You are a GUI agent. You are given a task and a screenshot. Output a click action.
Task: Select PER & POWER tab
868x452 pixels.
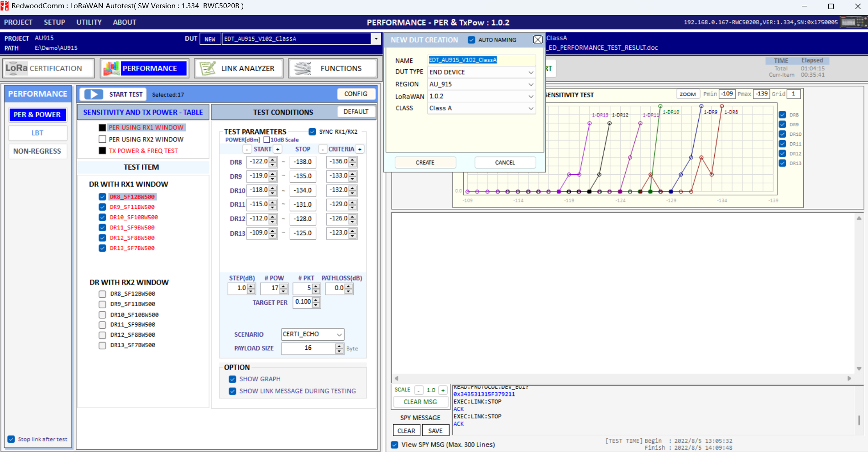pos(37,115)
